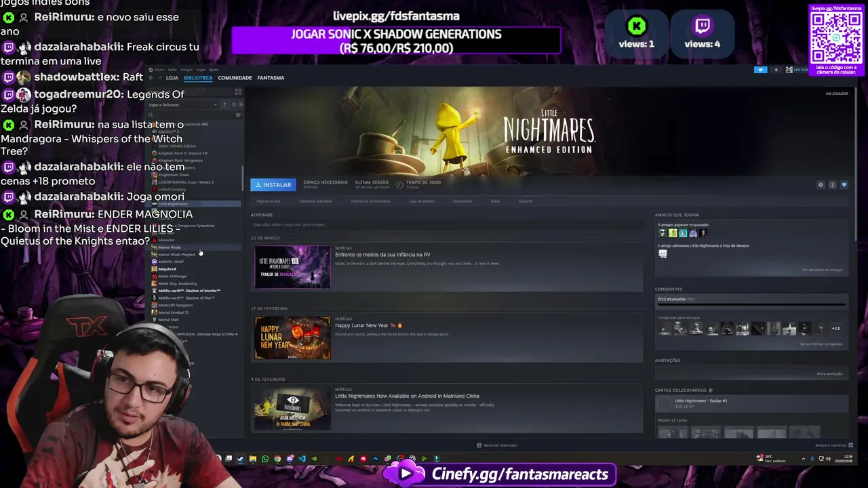Go to the COMUNIDADE tab
This screenshot has width=868, height=488.
tap(235, 78)
